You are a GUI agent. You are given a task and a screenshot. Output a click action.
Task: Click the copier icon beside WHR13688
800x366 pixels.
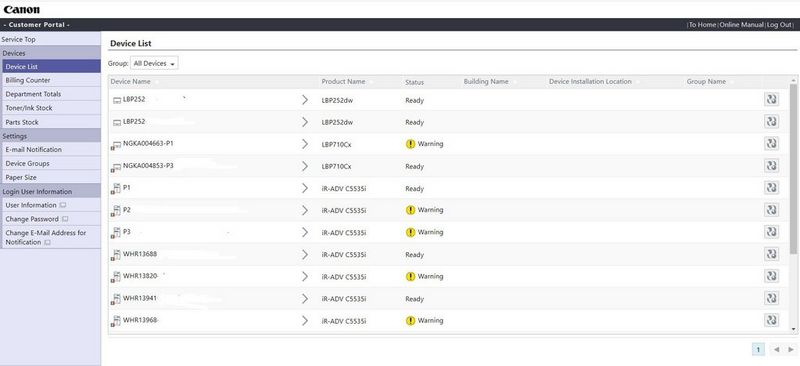tap(116, 255)
